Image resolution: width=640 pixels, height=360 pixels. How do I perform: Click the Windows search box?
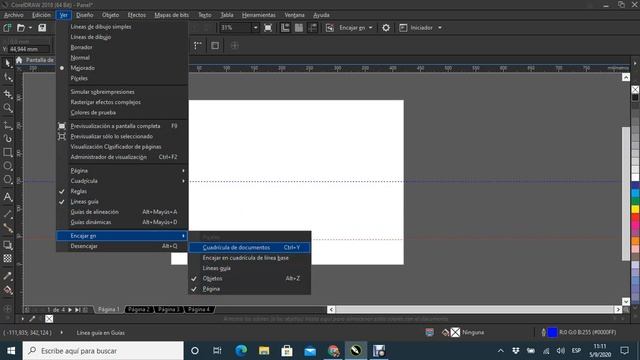[x=103, y=351]
